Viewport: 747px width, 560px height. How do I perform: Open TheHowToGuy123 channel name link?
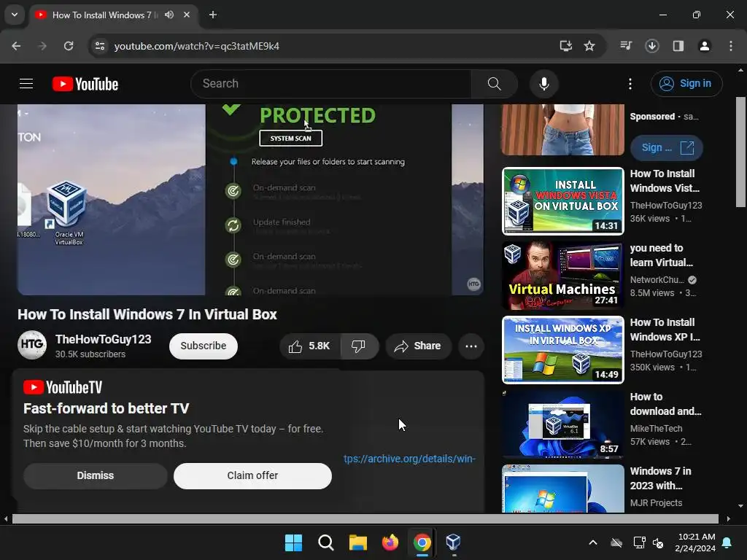click(103, 339)
